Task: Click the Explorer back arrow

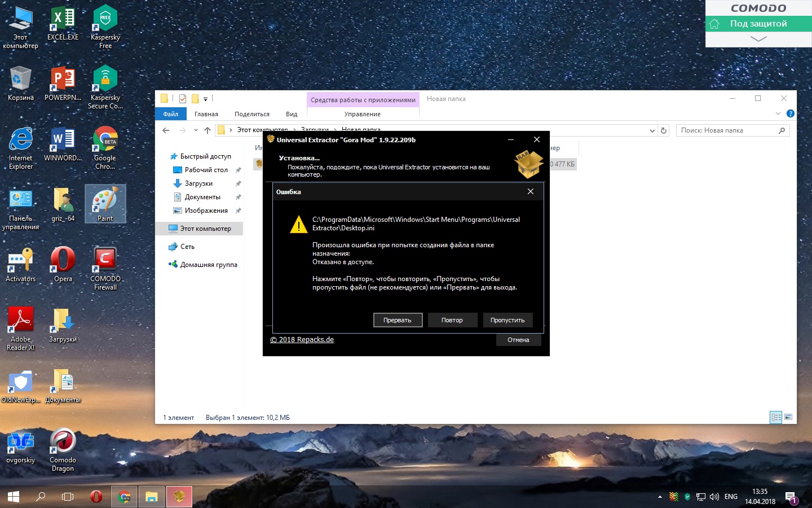Action: tap(166, 130)
